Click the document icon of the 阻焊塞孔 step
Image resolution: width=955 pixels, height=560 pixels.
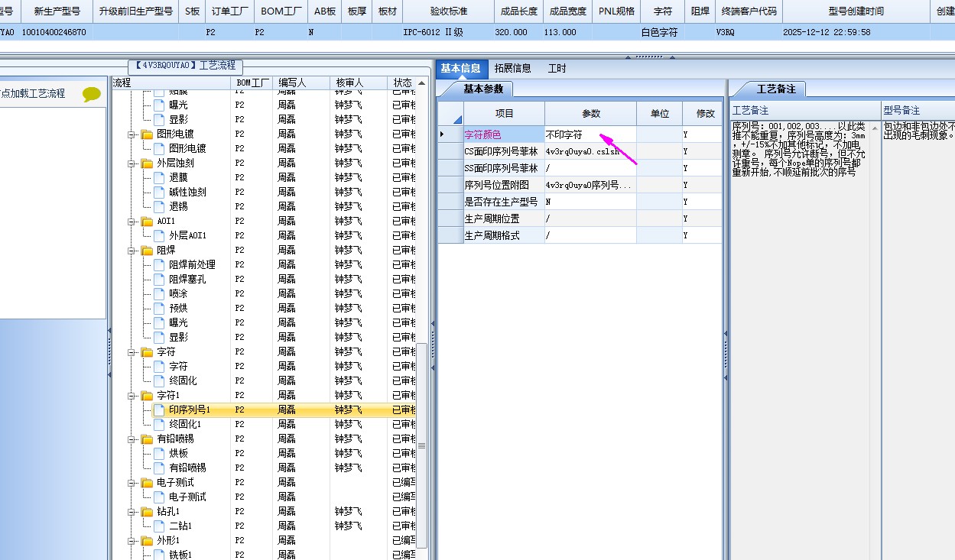coord(159,279)
